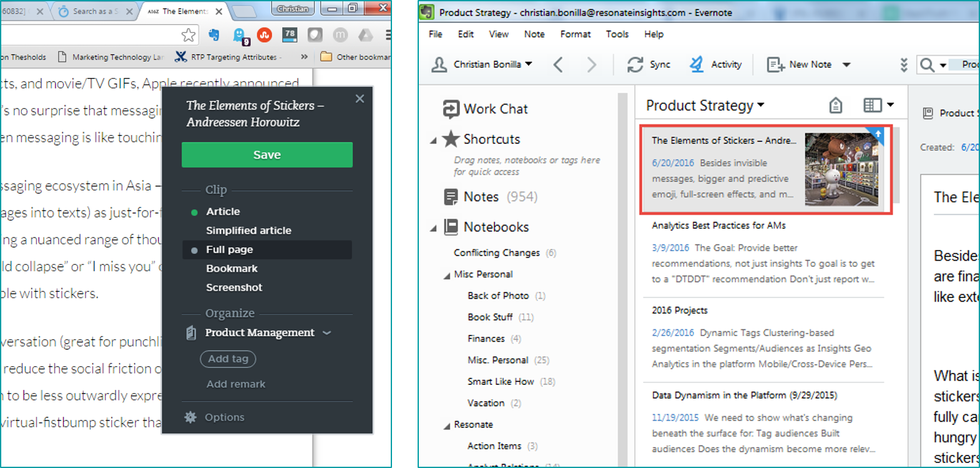Open the Note menu in Evernote
The image size is (980, 468).
point(534,34)
